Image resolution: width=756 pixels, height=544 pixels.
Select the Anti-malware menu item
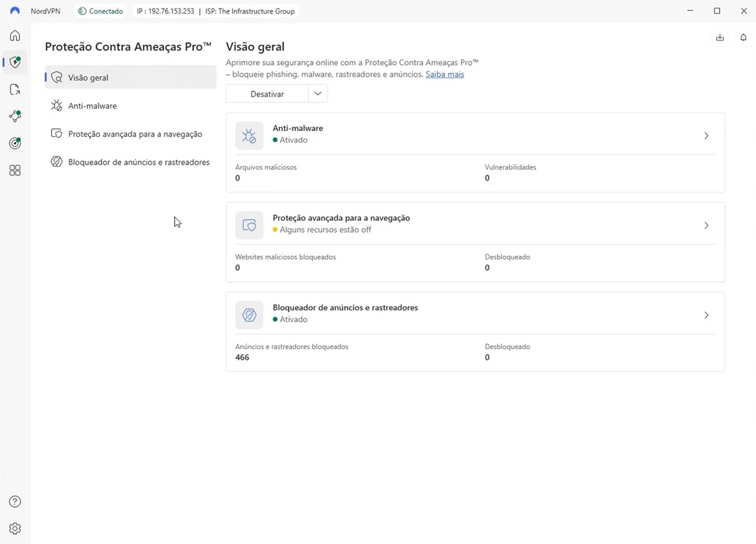pyautogui.click(x=131, y=106)
